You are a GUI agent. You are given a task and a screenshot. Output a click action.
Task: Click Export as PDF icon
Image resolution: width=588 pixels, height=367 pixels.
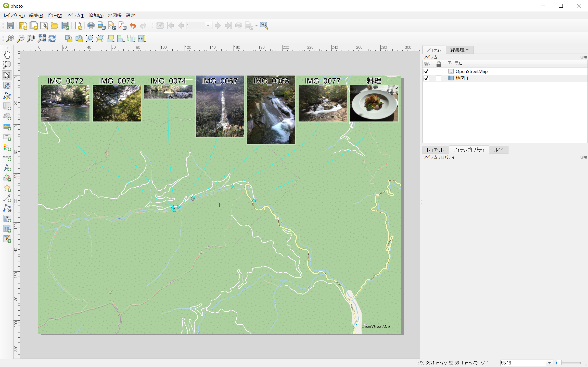tap(122, 26)
